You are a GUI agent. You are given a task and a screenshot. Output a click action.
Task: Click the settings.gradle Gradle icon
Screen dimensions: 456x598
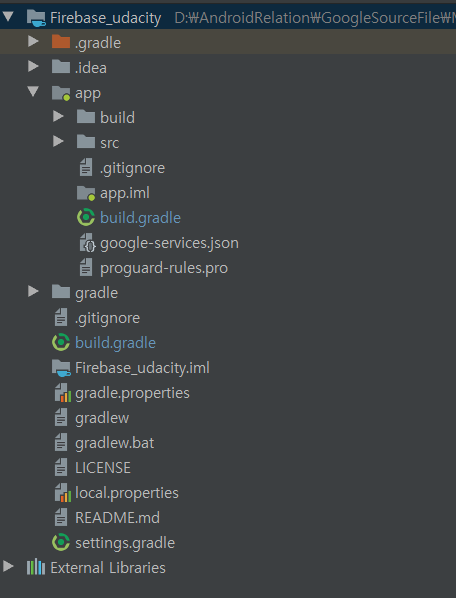[61, 542]
